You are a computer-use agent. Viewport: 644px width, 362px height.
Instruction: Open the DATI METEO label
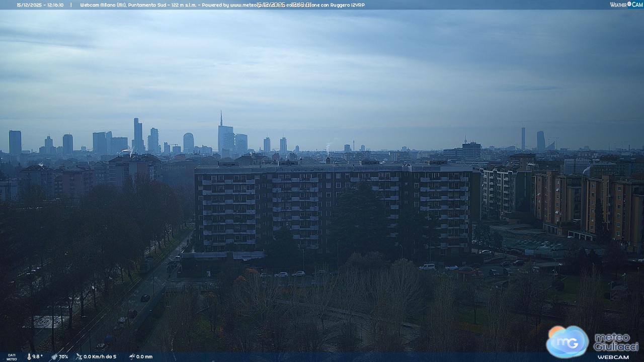point(12,356)
